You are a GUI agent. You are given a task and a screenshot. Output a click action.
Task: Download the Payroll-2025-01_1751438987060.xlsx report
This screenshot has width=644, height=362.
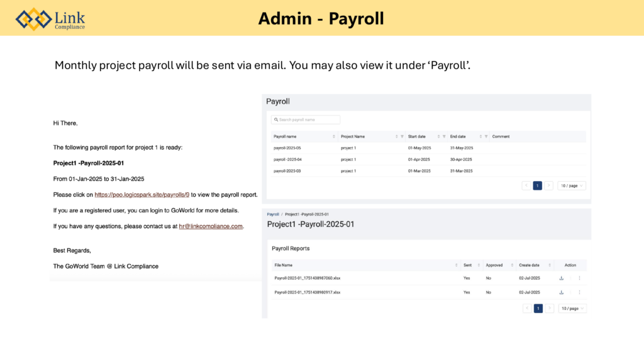coord(561,278)
